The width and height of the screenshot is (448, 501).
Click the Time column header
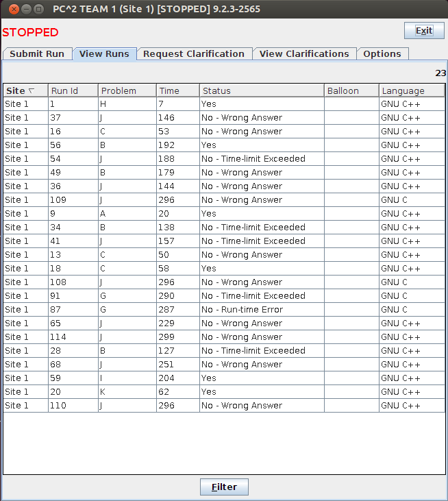[177, 90]
